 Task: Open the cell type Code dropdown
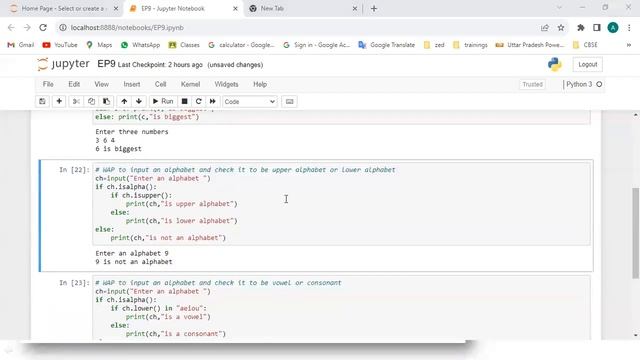pyautogui.click(x=250, y=102)
